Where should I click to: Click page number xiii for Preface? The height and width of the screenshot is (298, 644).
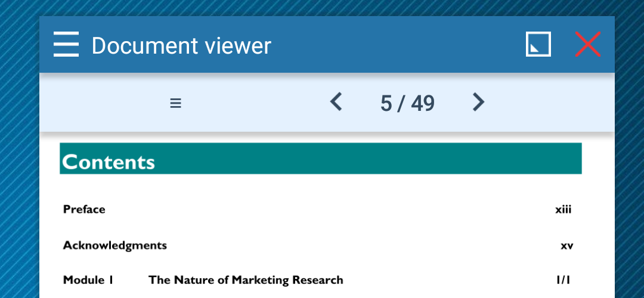[563, 210]
